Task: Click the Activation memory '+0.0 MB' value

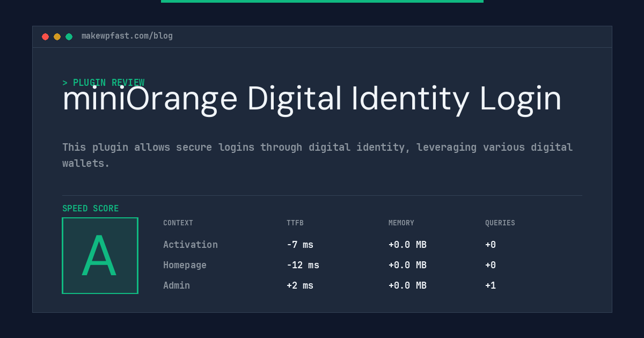Action: 407,245
